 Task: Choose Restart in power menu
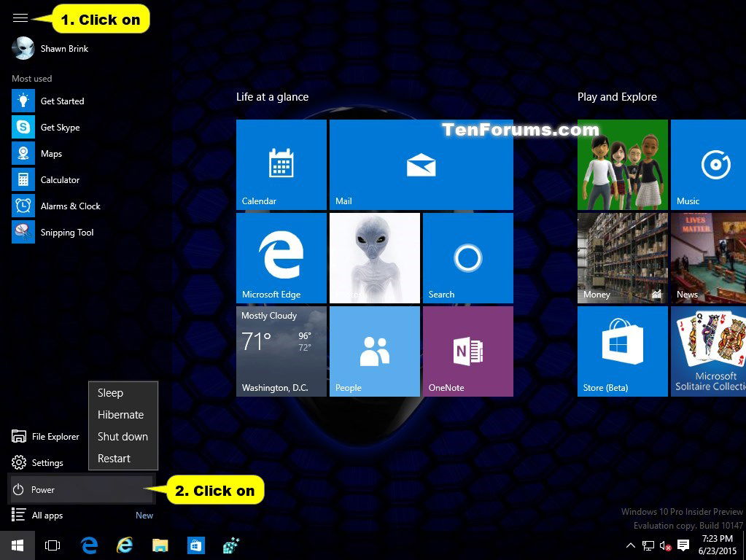click(x=123, y=459)
